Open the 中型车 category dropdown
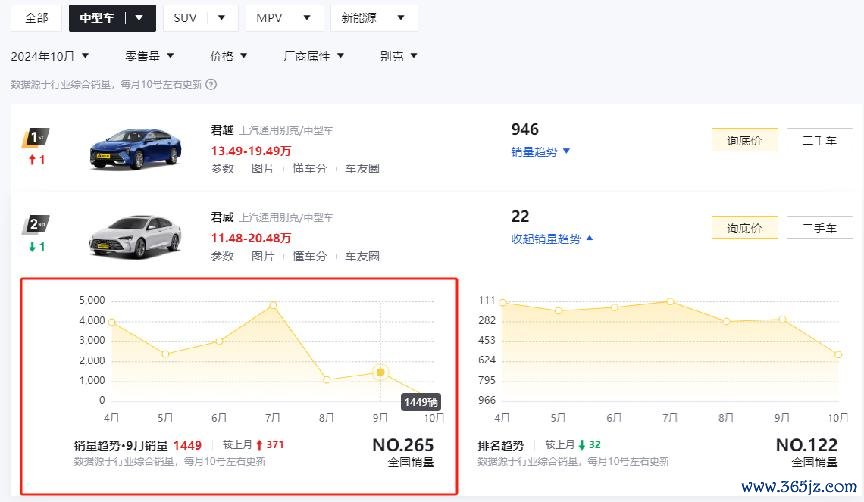 pos(112,18)
